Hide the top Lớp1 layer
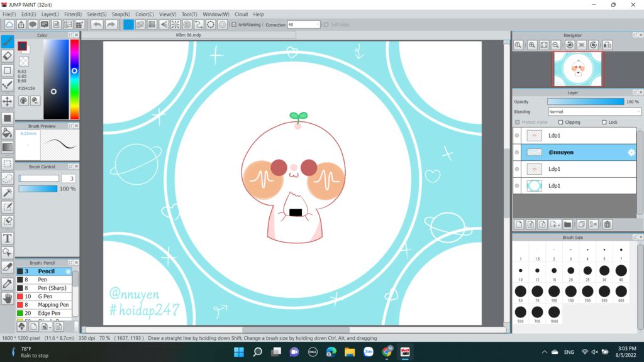Screen dimensions: 644x362 (517, 136)
